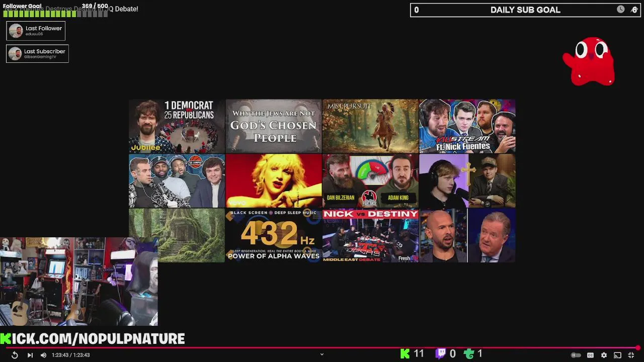This screenshot has height=362, width=644.
Task: Click the replay video button
Action: pyautogui.click(x=15, y=355)
